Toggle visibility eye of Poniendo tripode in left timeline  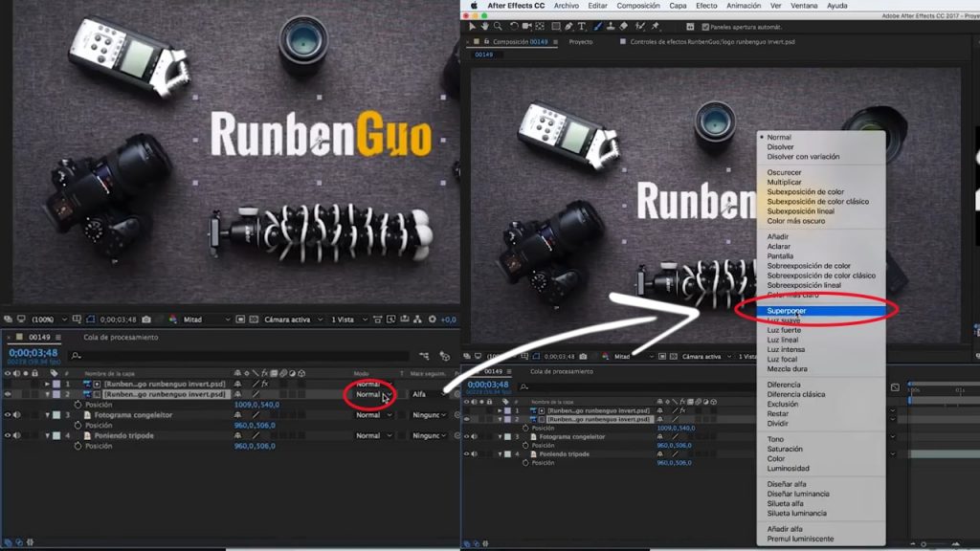pyautogui.click(x=8, y=435)
